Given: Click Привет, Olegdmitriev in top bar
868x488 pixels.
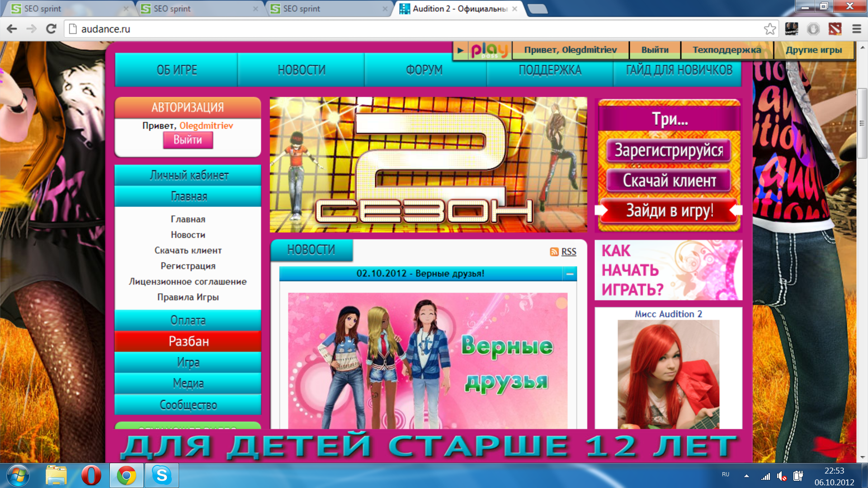Looking at the screenshot, I should [570, 50].
